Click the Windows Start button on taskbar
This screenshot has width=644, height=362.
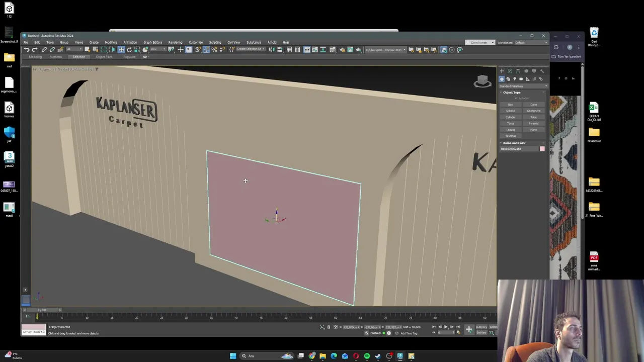point(233,356)
